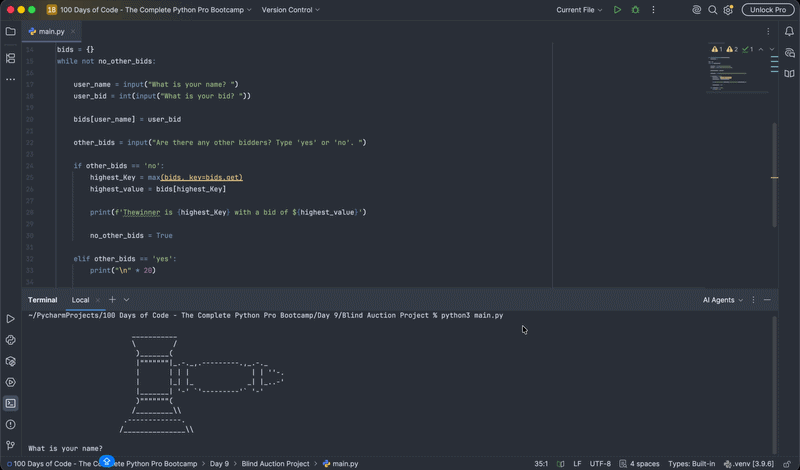This screenshot has height=470, width=800.
Task: Open the AI Assistant swirl icon in title bar
Action: point(696,10)
